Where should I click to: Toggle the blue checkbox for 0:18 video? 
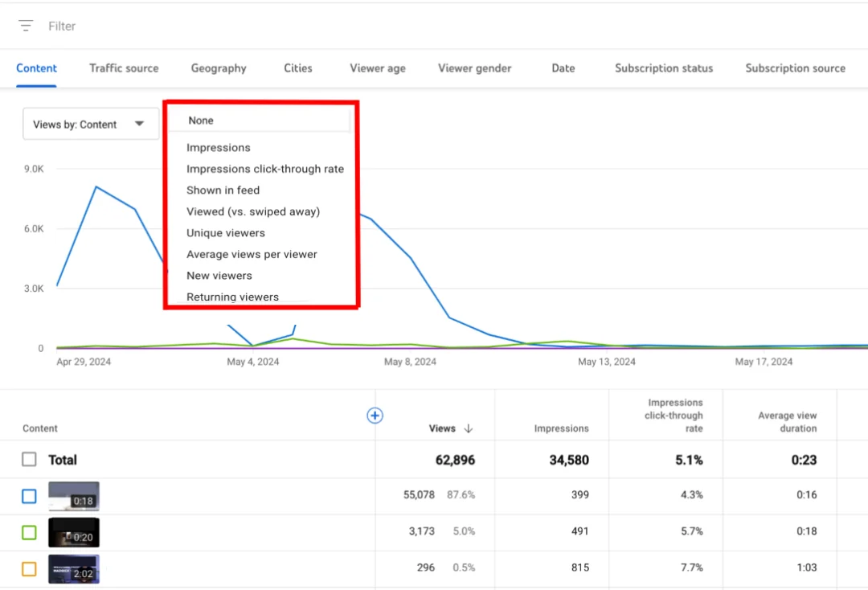[x=30, y=496]
